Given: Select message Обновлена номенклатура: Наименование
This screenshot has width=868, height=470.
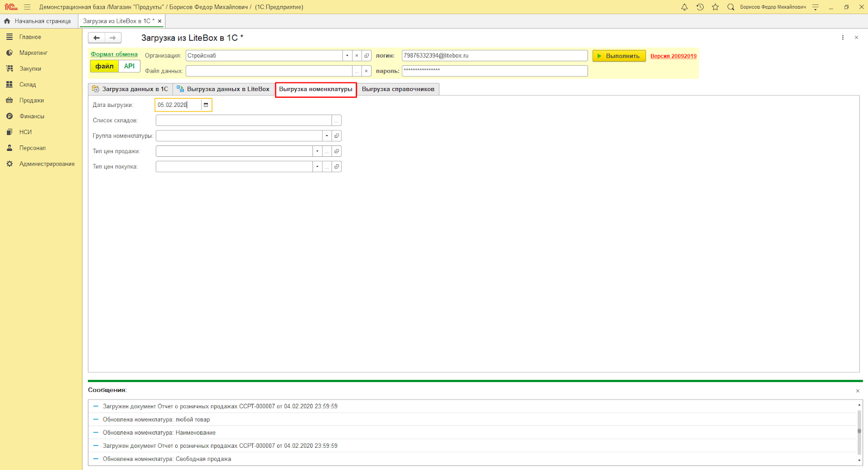Looking at the screenshot, I should coord(472,433).
